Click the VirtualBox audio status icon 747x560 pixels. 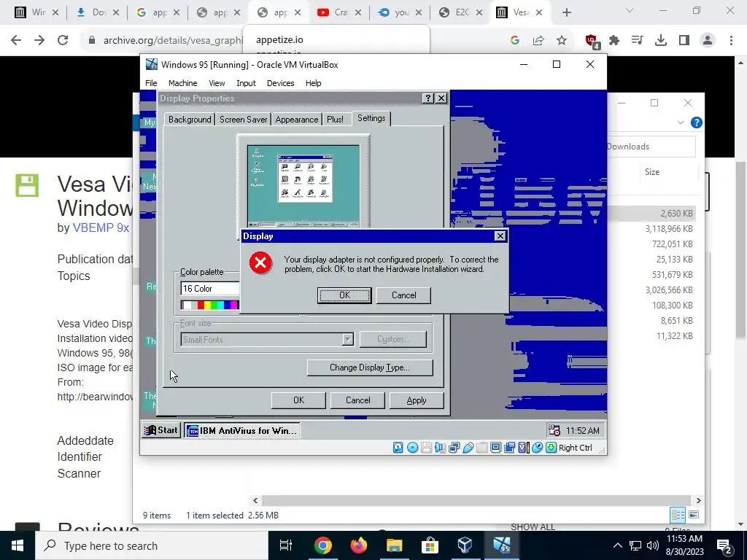[x=440, y=448]
